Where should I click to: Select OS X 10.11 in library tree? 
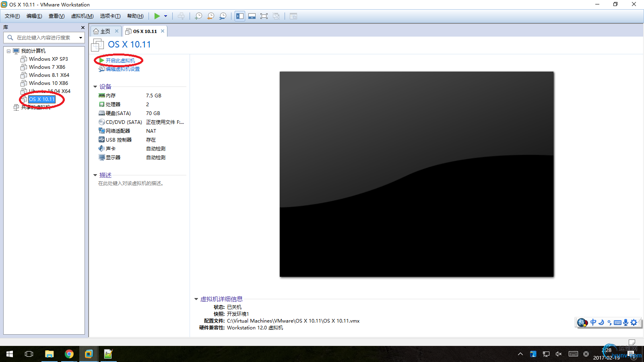tap(42, 99)
